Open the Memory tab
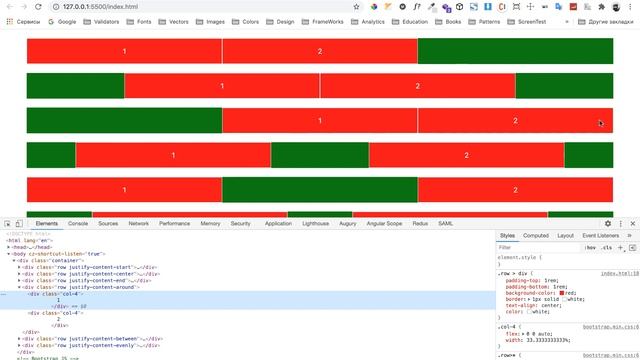 (x=210, y=224)
